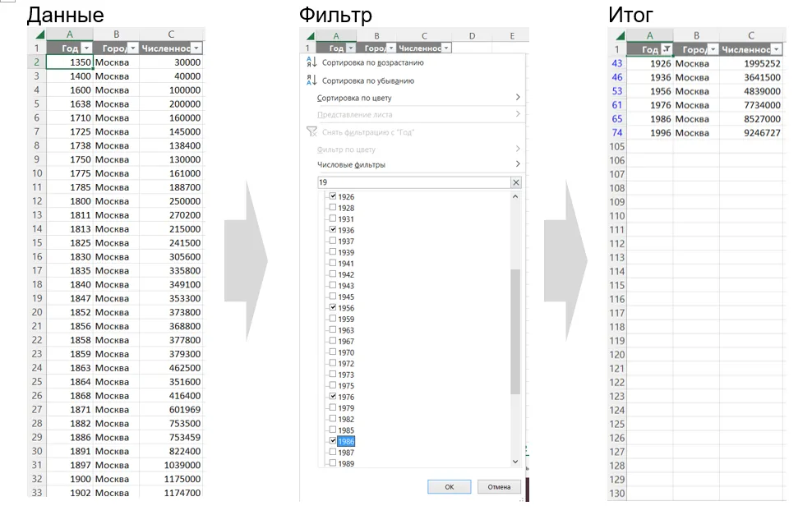Click the funnel icon beside Снять фильтрацию
812x515 pixels.
[311, 132]
